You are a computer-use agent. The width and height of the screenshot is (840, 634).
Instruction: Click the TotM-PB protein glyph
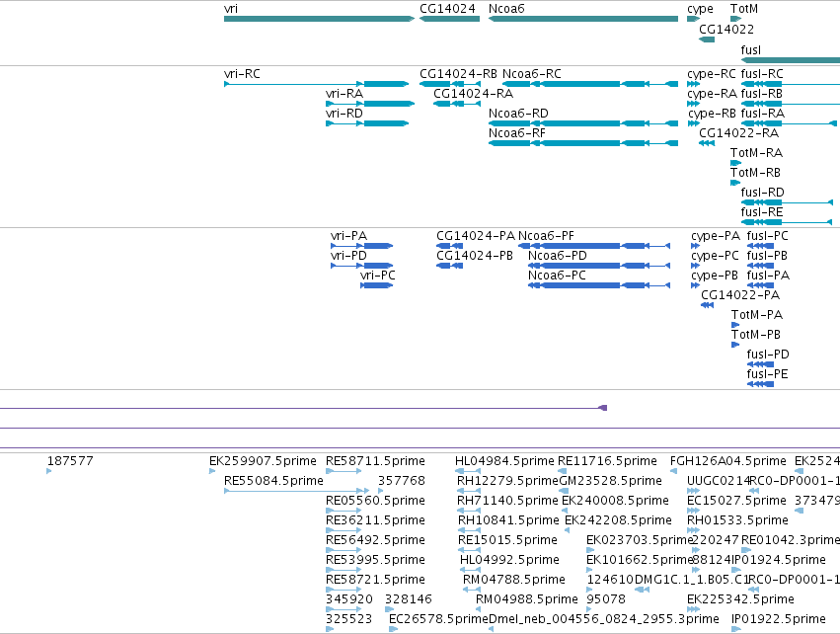pyautogui.click(x=735, y=345)
